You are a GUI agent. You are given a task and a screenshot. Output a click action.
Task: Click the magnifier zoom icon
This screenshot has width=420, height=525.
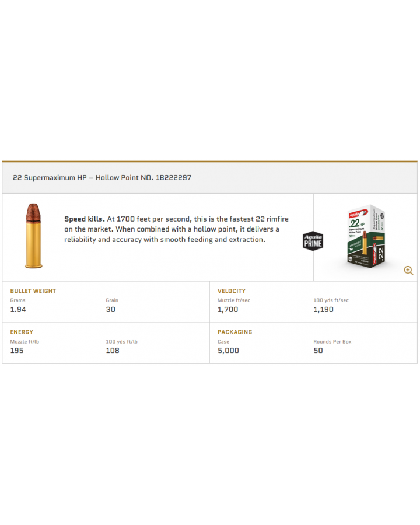[408, 270]
